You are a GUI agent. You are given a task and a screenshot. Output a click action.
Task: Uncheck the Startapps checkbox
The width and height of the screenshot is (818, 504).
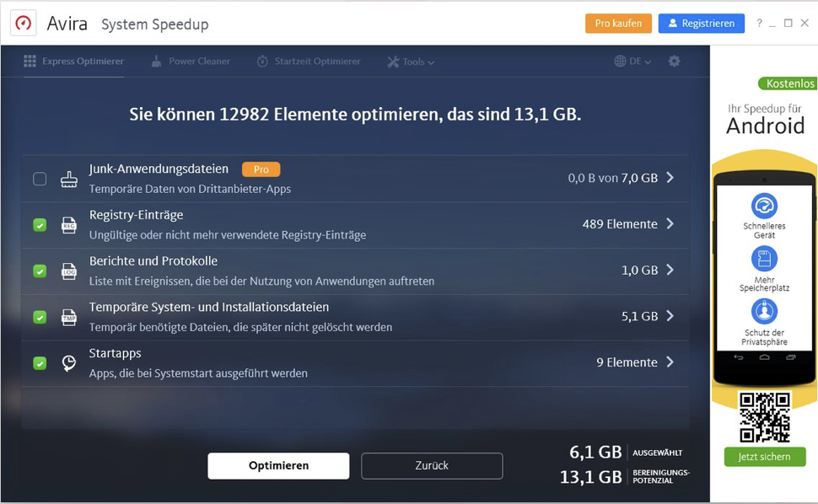[x=40, y=362]
